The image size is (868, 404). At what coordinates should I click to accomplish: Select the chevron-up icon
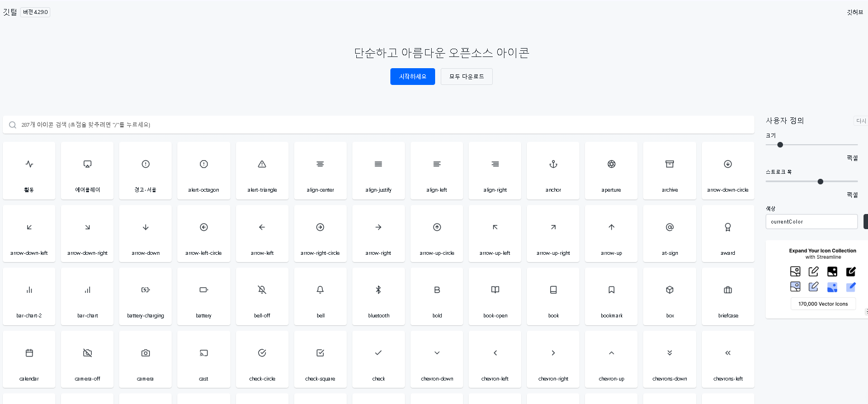click(611, 359)
